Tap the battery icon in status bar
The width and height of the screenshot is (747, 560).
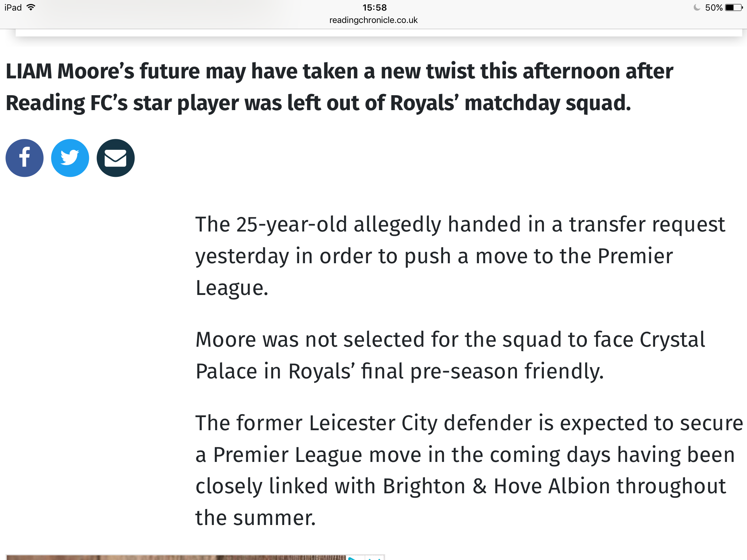[x=734, y=7]
